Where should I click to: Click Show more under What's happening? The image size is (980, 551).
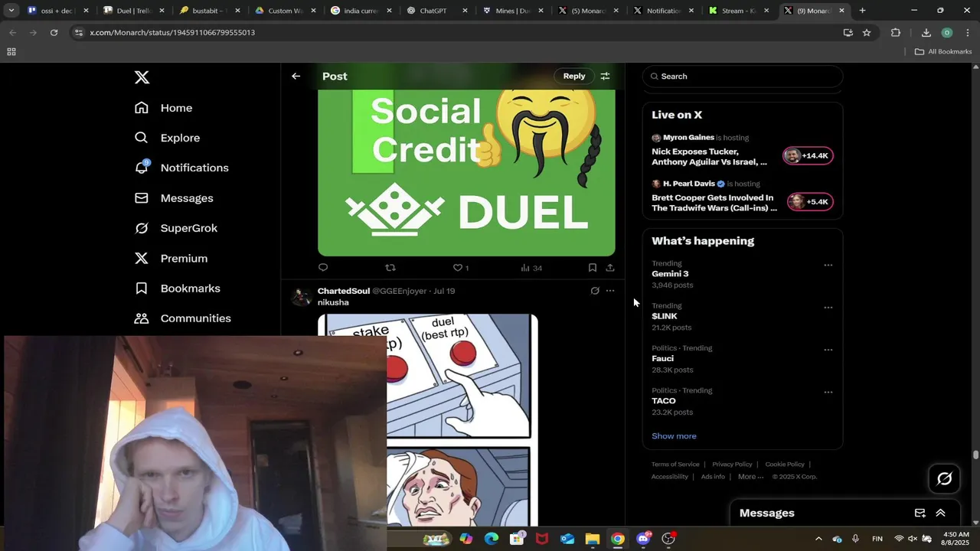coord(674,436)
